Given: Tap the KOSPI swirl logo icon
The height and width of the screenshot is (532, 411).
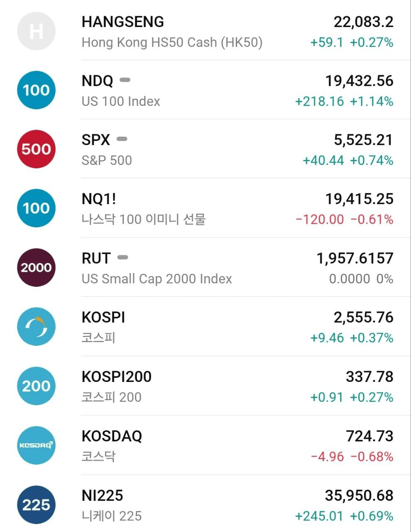Looking at the screenshot, I should 36,327.
